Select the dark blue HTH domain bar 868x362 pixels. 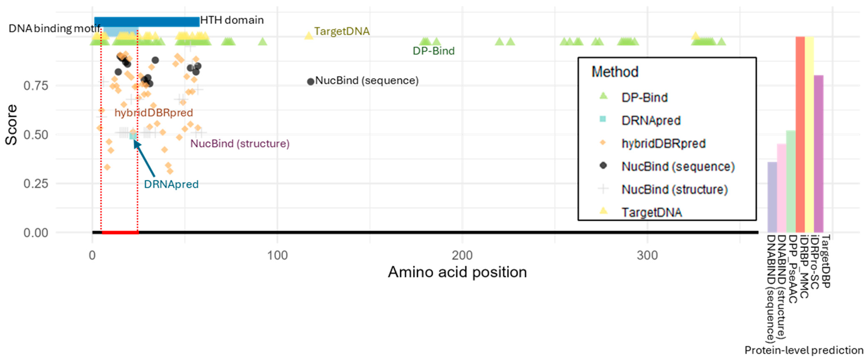[x=147, y=22]
